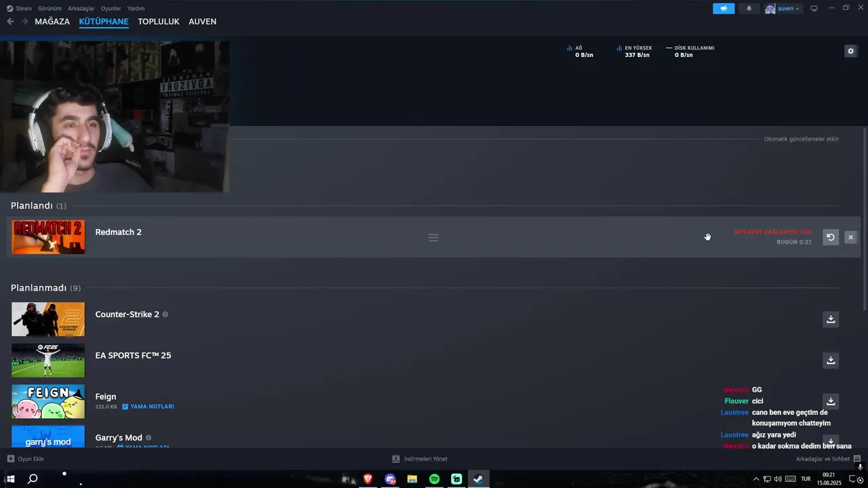Switch the TUR keyboard language
Screen dimensions: 868x488
(806, 479)
